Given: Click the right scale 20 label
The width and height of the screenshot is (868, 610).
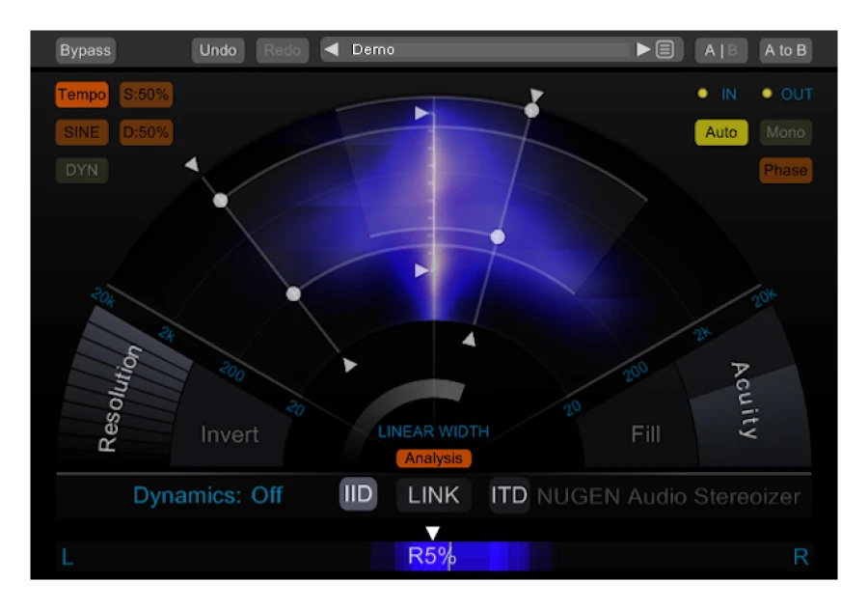Looking at the screenshot, I should pyautogui.click(x=572, y=408).
